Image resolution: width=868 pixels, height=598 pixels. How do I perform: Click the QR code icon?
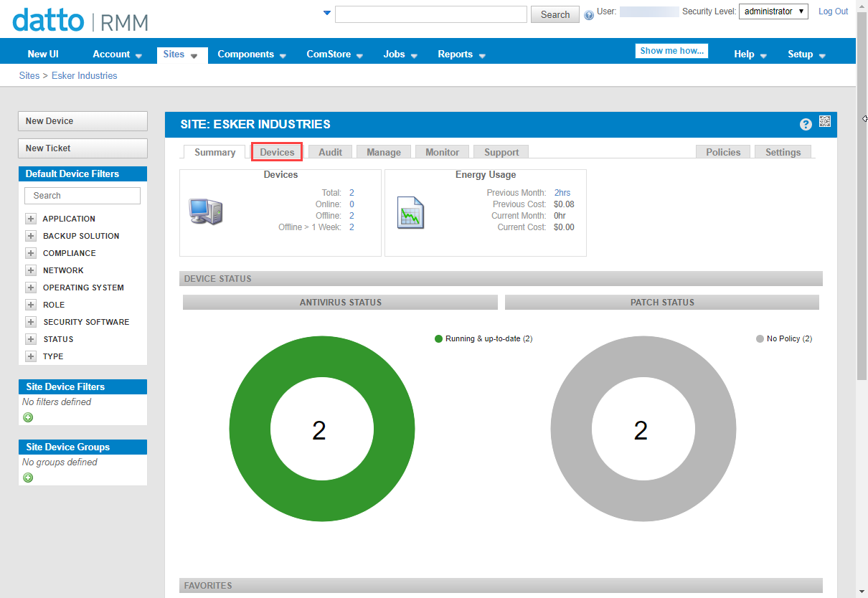point(825,122)
